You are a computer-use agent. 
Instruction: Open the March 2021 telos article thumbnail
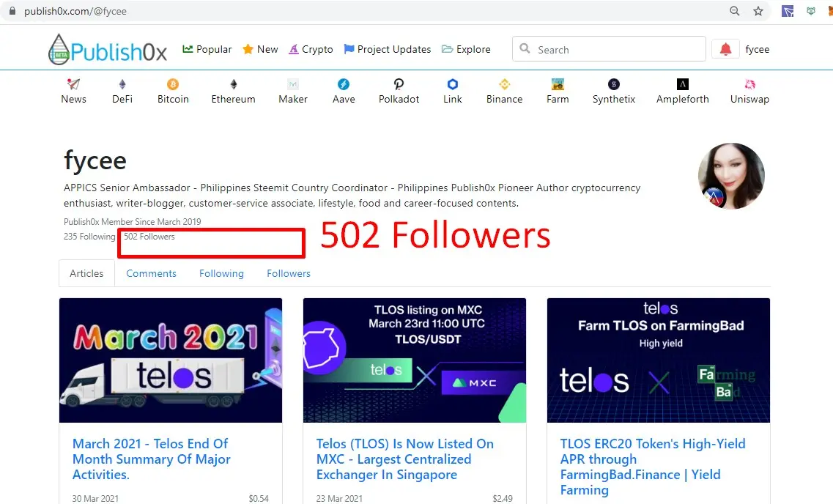171,360
